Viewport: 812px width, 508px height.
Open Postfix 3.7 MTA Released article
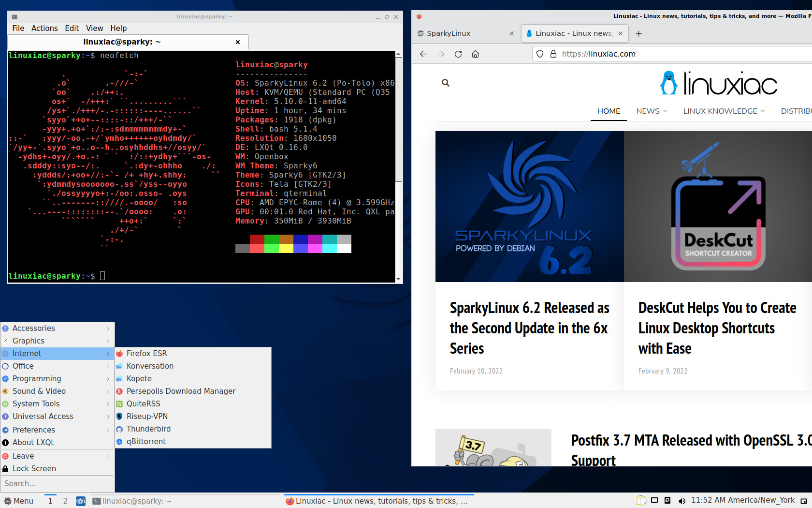pos(691,450)
